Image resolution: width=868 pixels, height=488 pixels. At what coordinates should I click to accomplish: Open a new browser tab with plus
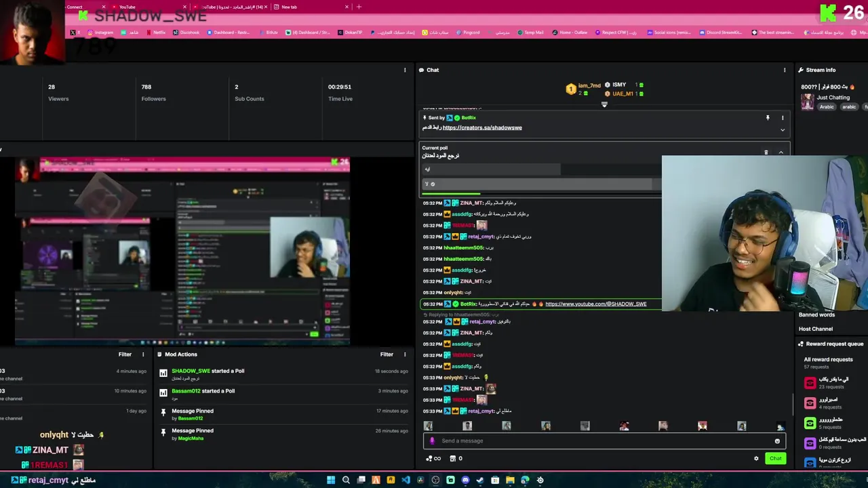tap(359, 7)
